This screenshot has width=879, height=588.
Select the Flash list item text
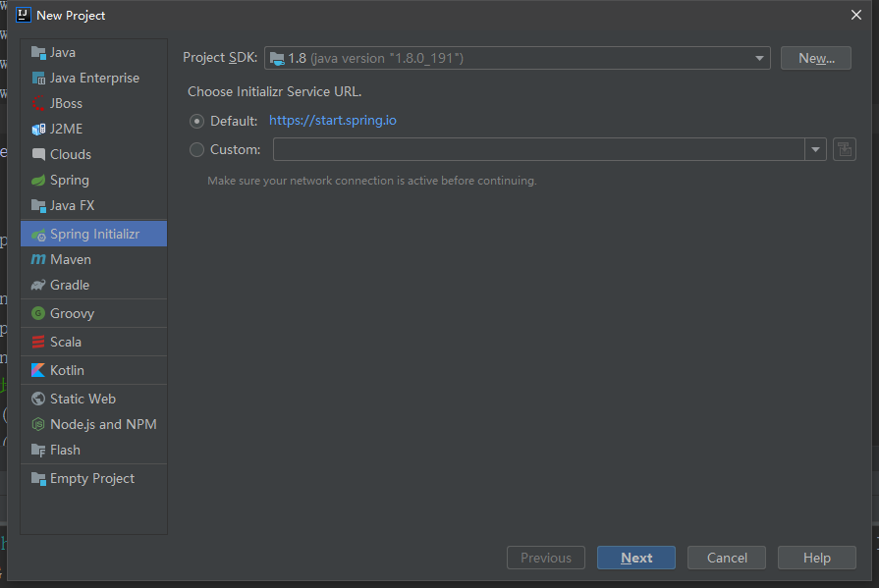pyautogui.click(x=65, y=451)
